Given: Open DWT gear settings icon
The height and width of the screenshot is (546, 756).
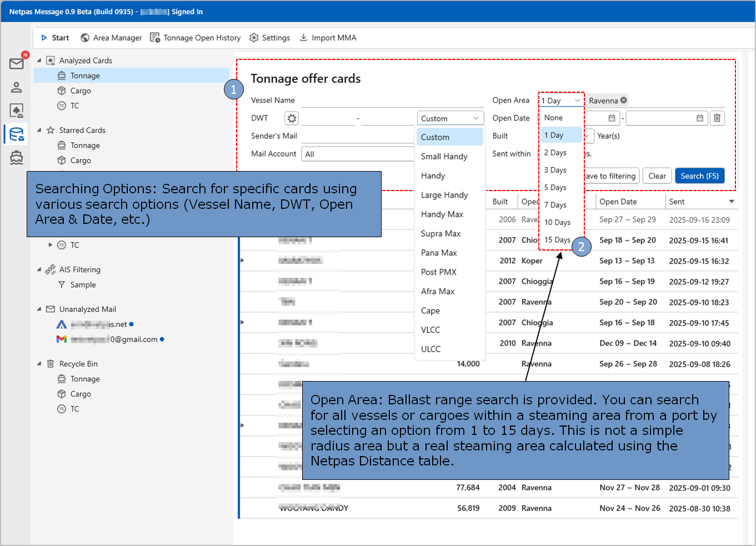Looking at the screenshot, I should click(292, 118).
